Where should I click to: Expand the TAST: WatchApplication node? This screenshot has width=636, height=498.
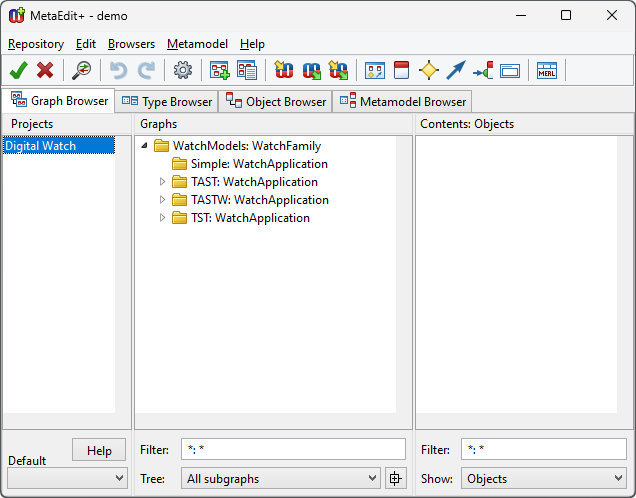coord(162,182)
